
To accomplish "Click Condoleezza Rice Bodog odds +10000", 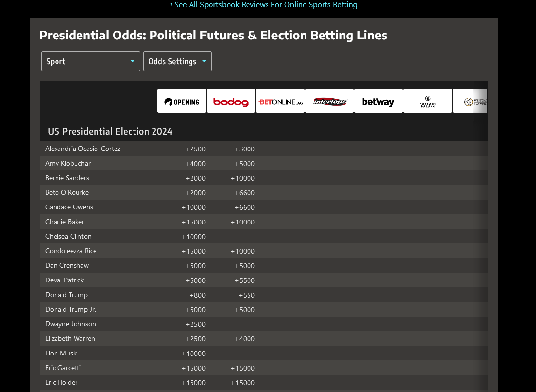I will coord(243,251).
